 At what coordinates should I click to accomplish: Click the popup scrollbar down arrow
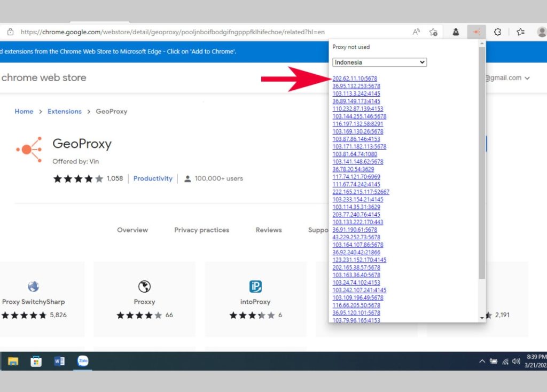[x=482, y=318]
